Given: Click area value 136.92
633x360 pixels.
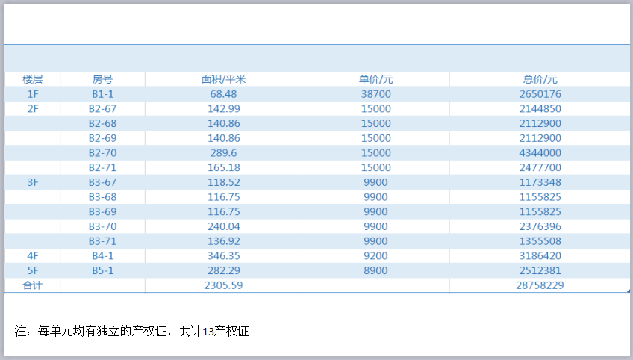Looking at the screenshot, I should tap(224, 241).
